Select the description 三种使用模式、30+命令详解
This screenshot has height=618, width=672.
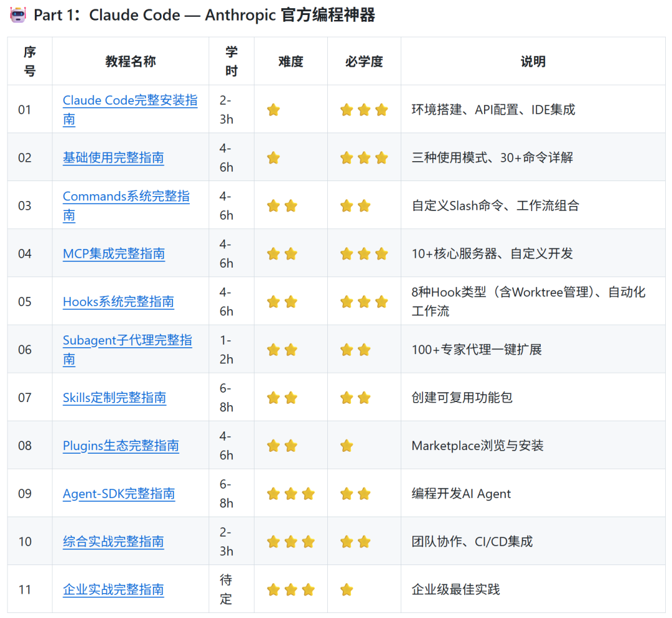[492, 157]
